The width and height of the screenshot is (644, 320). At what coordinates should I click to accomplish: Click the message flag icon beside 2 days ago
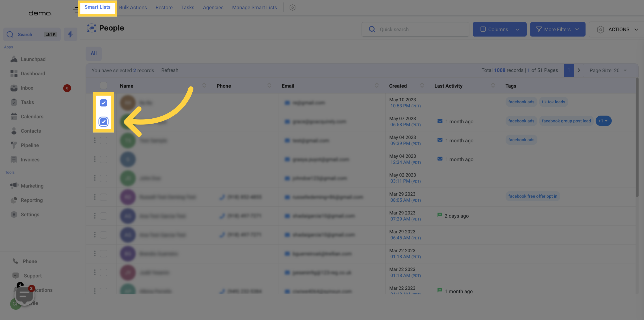439,215
